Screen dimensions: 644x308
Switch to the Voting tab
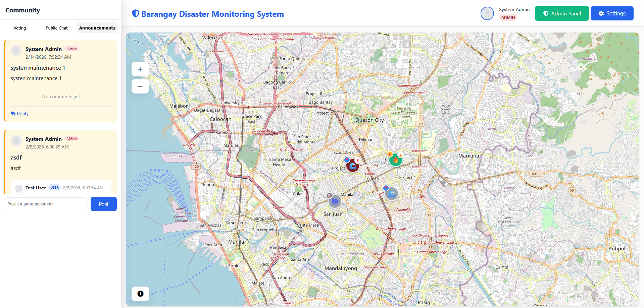20,28
